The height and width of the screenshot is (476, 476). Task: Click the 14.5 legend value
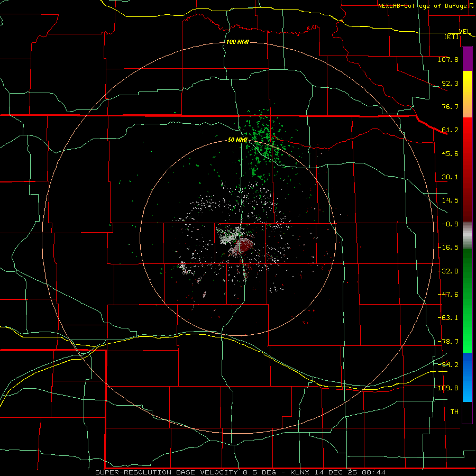point(450,200)
